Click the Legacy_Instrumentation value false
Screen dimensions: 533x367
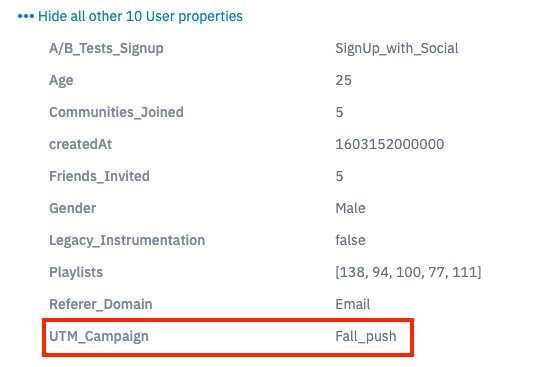350,240
